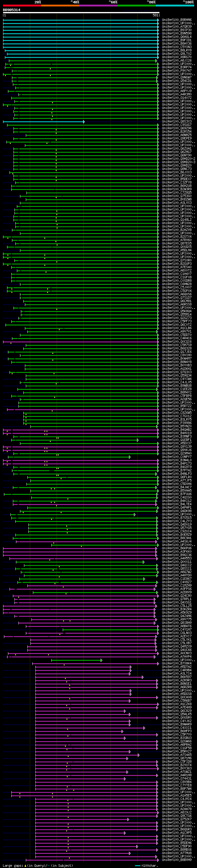
Task: Select hit UniRef100_C4XXI1
Action: click(177, 728)
